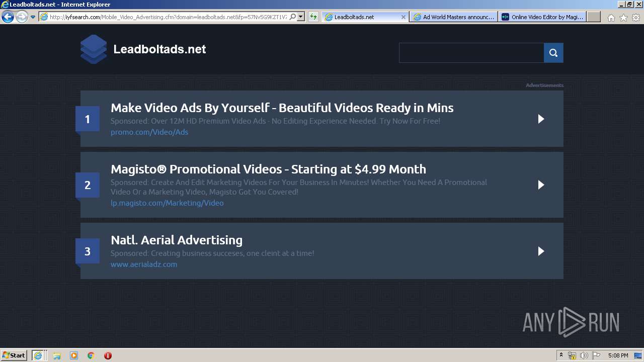Screen dimensions: 644x362
Task: Click the 'Over 12M HD Premium Video Ads' description
Action: 275,121
